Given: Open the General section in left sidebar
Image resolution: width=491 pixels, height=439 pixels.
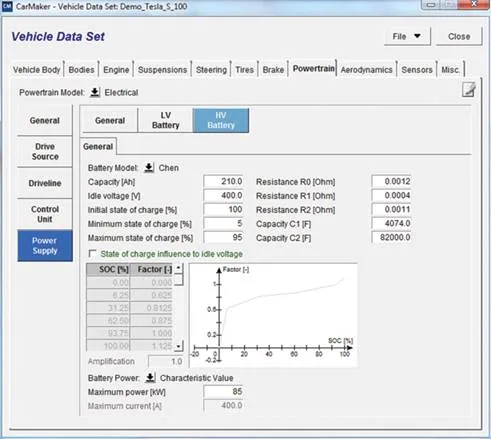Looking at the screenshot, I should tap(45, 120).
